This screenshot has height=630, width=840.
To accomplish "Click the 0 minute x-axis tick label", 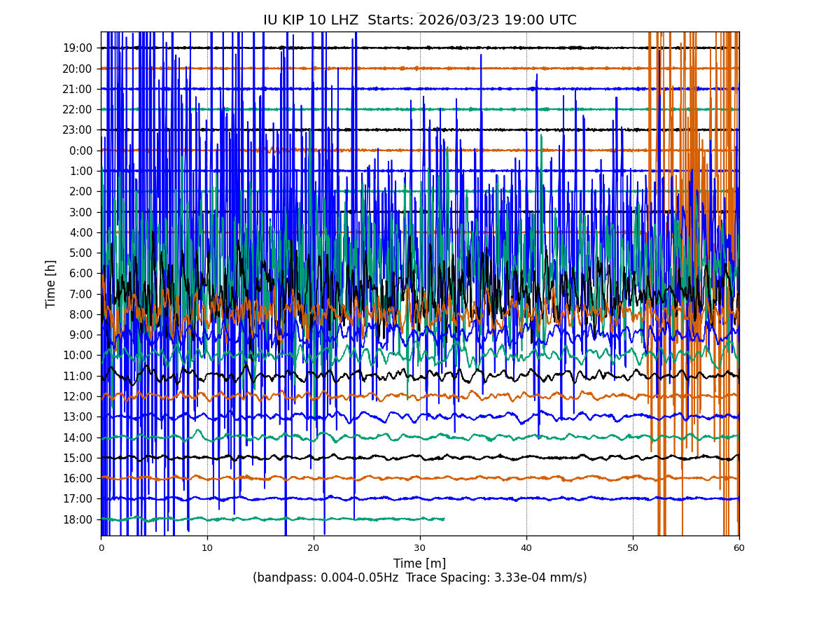I will [101, 548].
